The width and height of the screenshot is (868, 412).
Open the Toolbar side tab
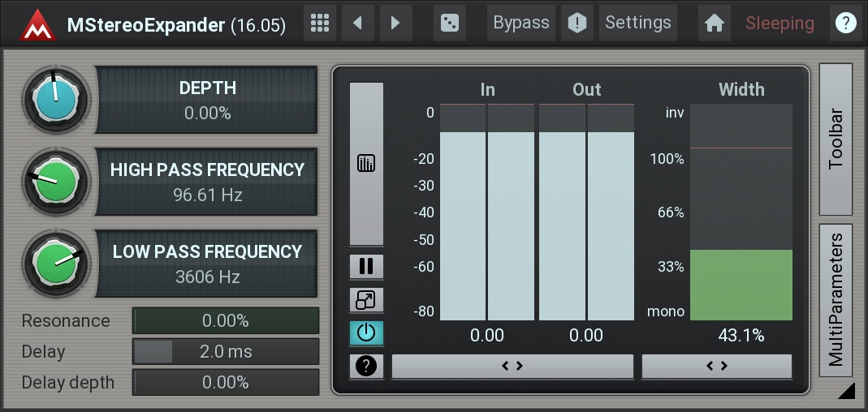[x=836, y=139]
